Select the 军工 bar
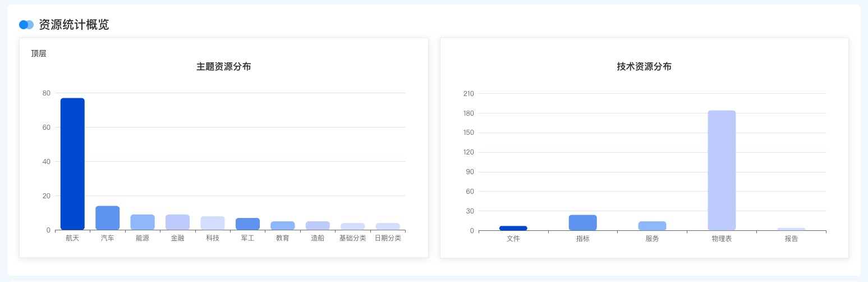 pyautogui.click(x=247, y=224)
